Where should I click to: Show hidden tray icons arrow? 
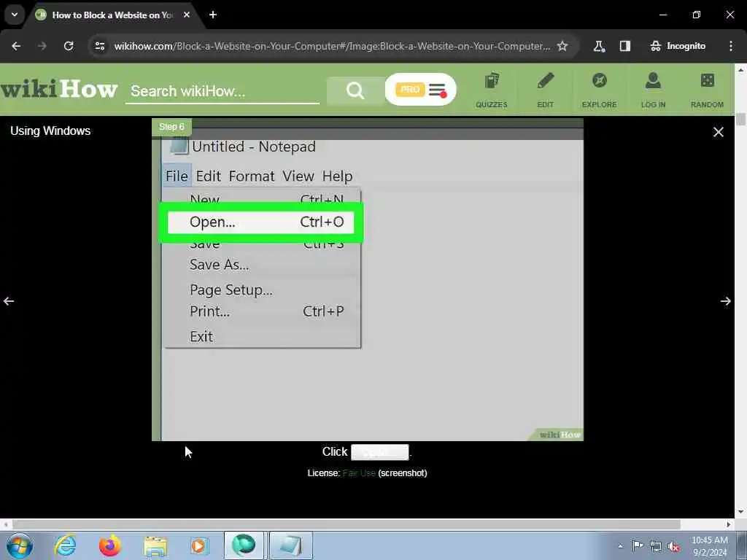click(x=620, y=546)
